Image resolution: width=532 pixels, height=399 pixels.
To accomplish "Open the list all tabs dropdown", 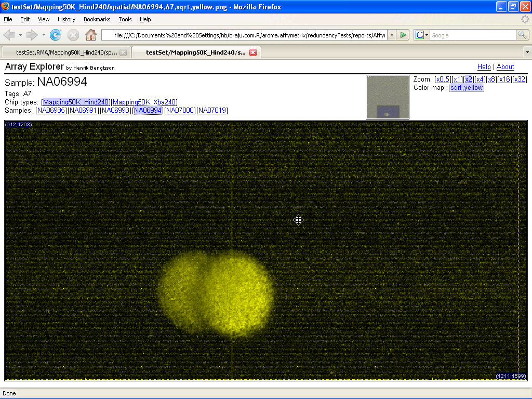I will pos(527,52).
